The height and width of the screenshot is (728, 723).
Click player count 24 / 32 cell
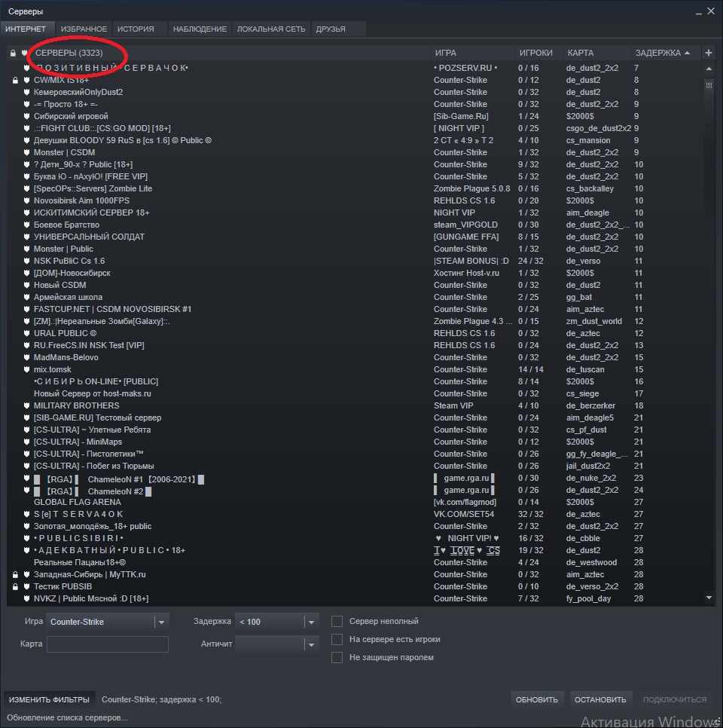point(530,261)
